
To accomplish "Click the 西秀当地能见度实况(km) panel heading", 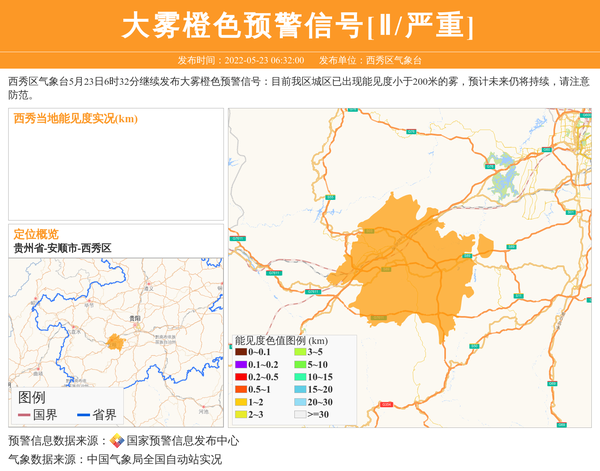I will [x=76, y=119].
